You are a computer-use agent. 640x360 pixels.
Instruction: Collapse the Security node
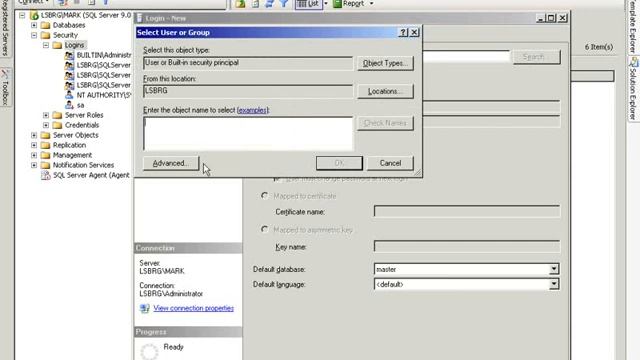pos(34,35)
